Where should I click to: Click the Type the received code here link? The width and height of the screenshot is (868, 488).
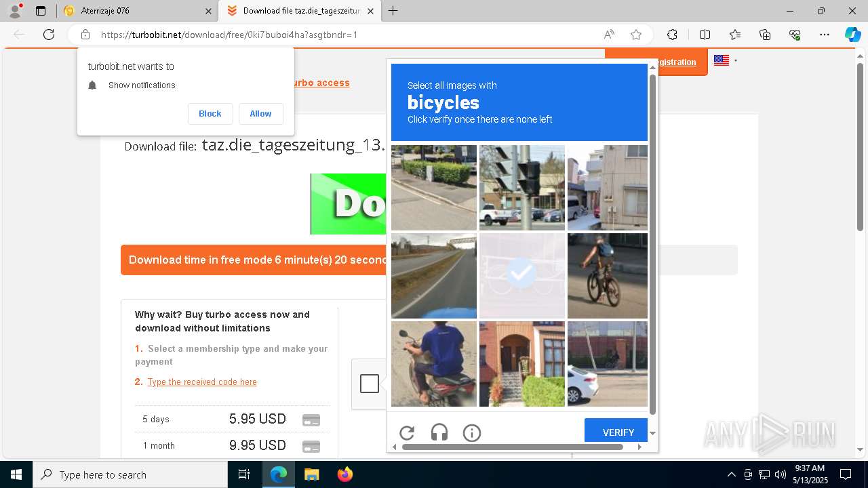(x=202, y=382)
